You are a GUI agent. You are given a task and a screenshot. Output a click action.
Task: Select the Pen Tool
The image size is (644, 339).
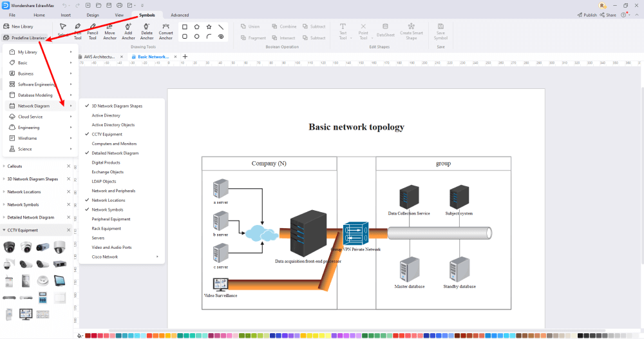pos(78,32)
